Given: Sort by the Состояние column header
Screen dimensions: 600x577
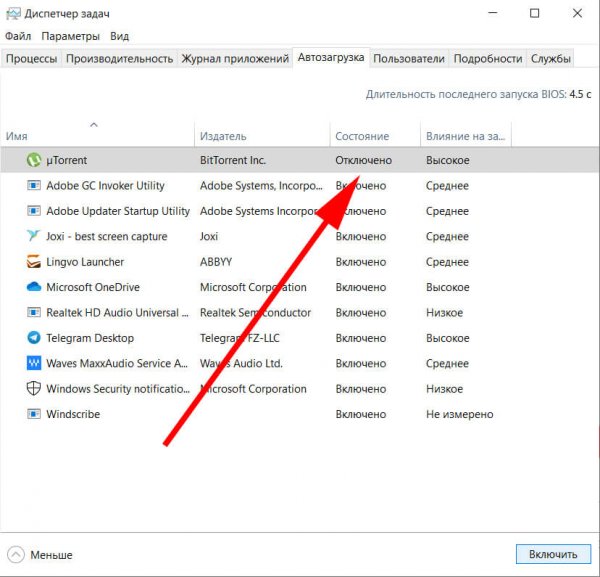Looking at the screenshot, I should point(362,136).
